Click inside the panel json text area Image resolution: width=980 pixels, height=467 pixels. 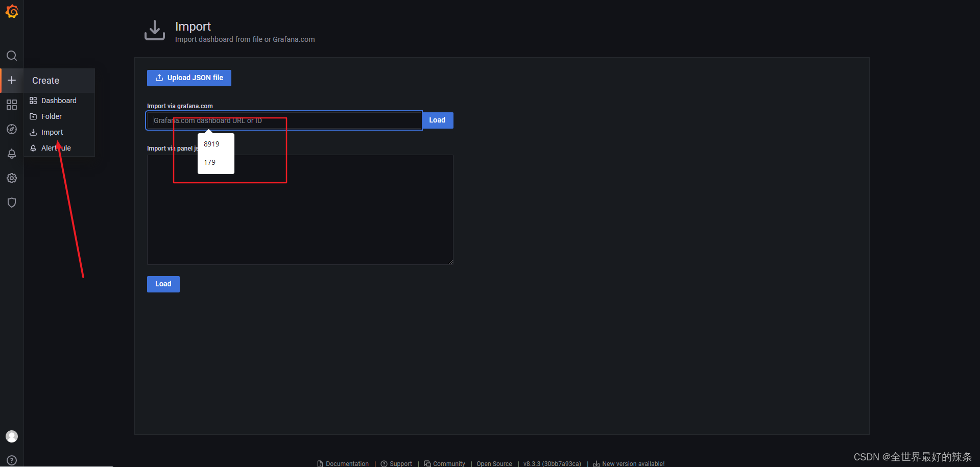click(300, 210)
